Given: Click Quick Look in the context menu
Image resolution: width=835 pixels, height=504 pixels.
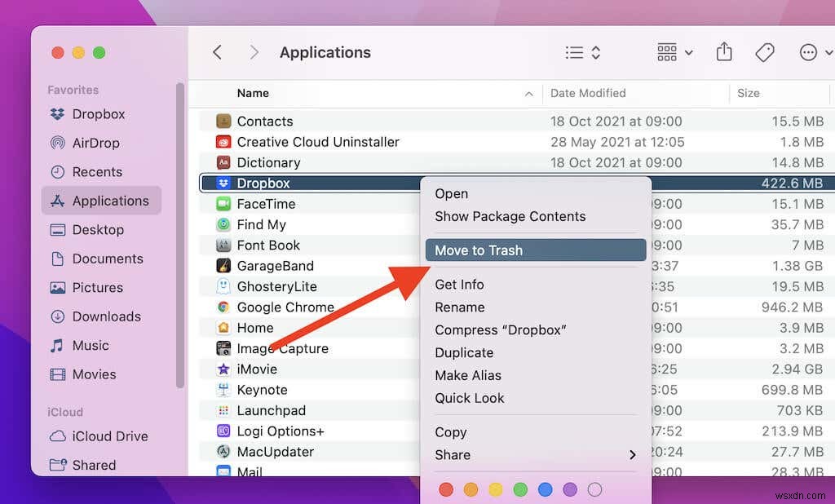Looking at the screenshot, I should (470, 398).
